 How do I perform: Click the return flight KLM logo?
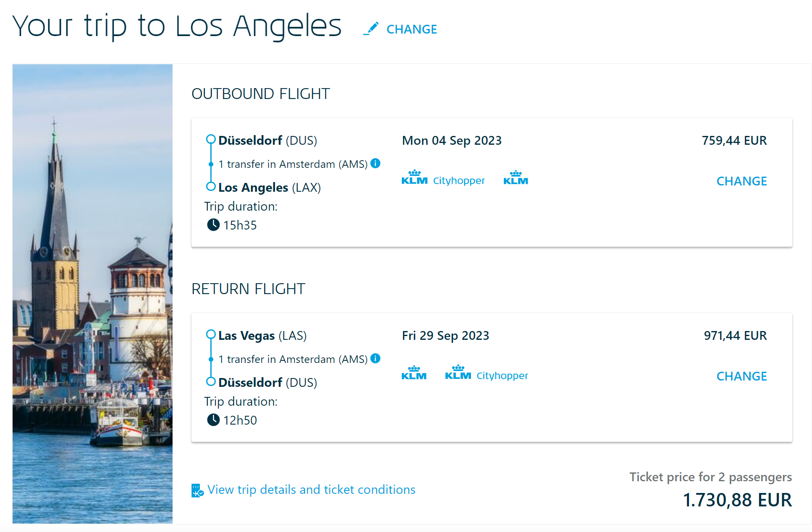(x=414, y=373)
